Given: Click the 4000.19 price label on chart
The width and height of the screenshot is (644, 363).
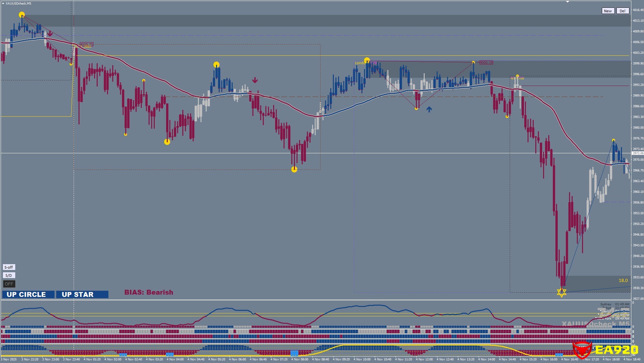Looking at the screenshot, I should tap(486, 63).
